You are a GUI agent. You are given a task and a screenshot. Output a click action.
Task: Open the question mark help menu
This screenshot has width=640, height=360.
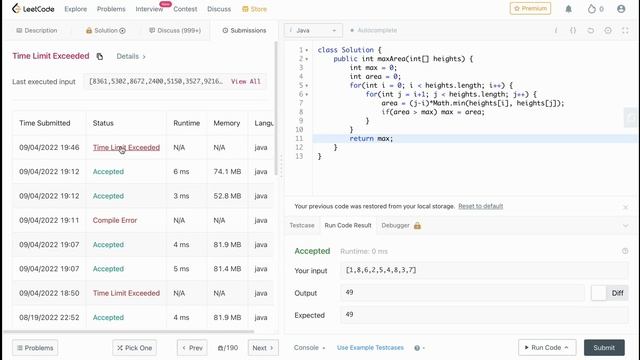(419, 348)
